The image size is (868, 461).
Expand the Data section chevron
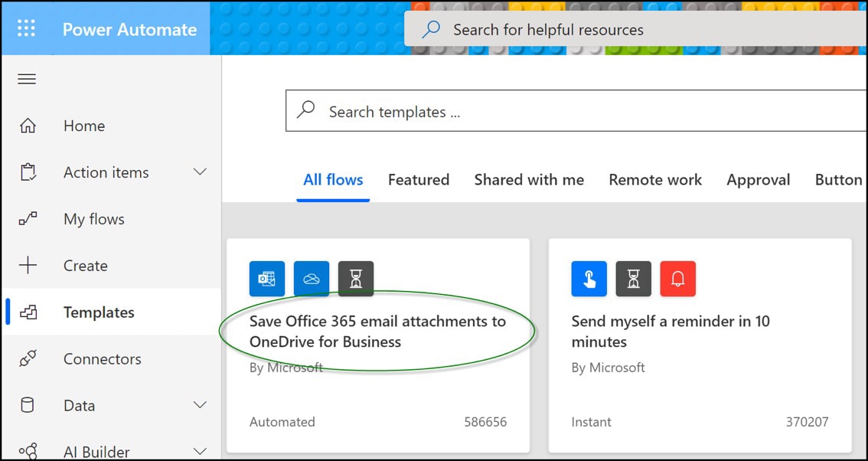coord(200,404)
